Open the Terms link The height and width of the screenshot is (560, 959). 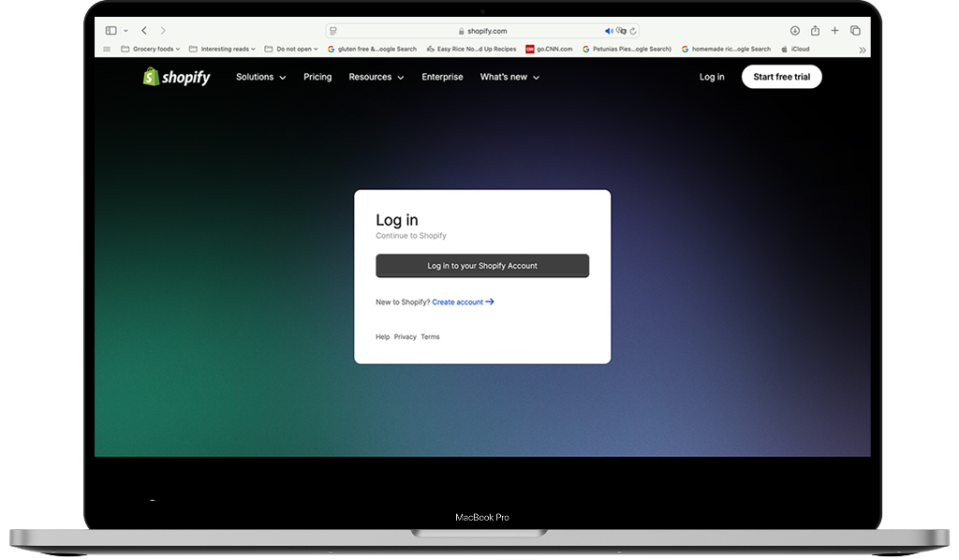tap(430, 337)
